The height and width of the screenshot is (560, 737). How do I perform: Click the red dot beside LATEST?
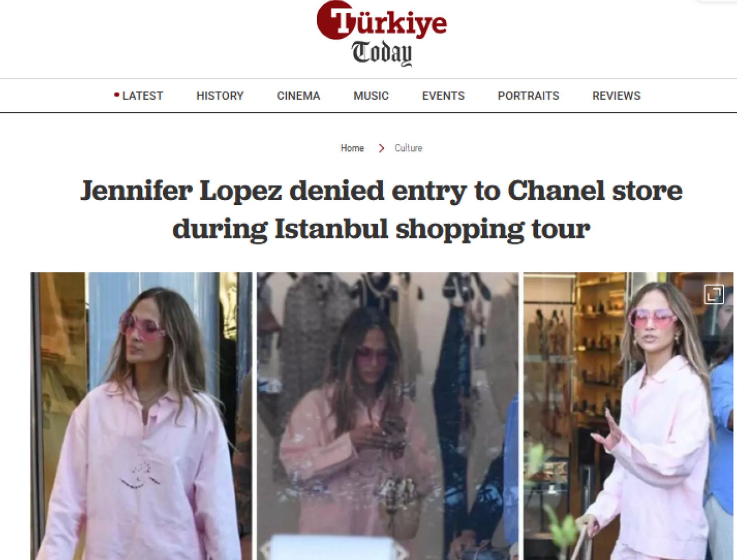(117, 95)
